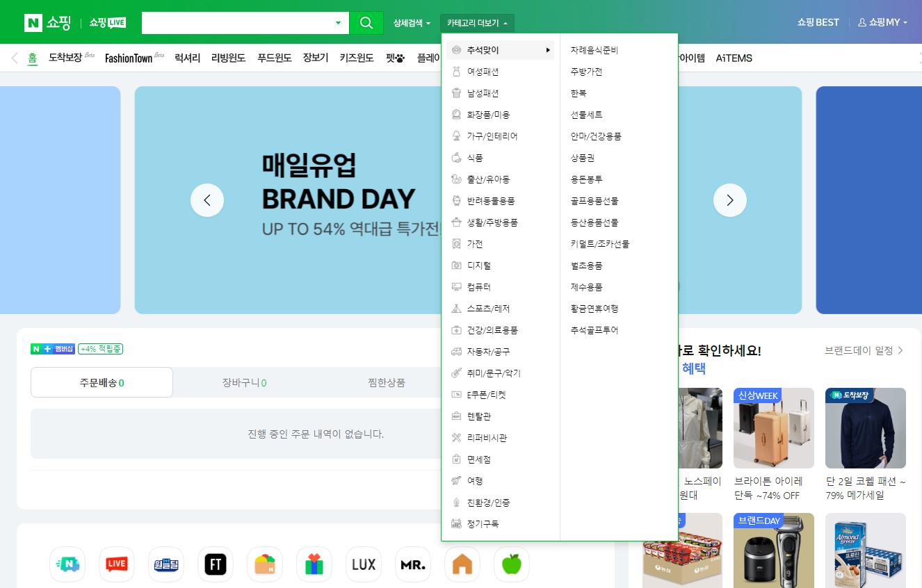Choose 차례음식준비 subcategory

[x=595, y=51]
